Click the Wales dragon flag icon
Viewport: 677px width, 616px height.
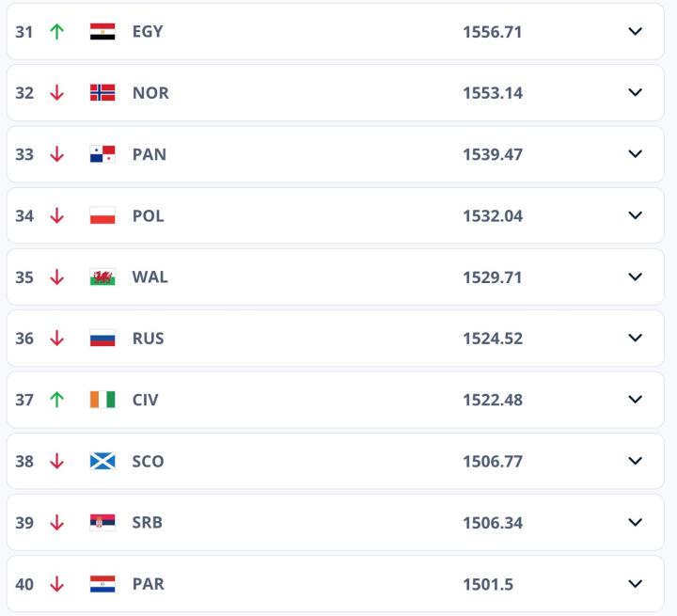tap(102, 276)
